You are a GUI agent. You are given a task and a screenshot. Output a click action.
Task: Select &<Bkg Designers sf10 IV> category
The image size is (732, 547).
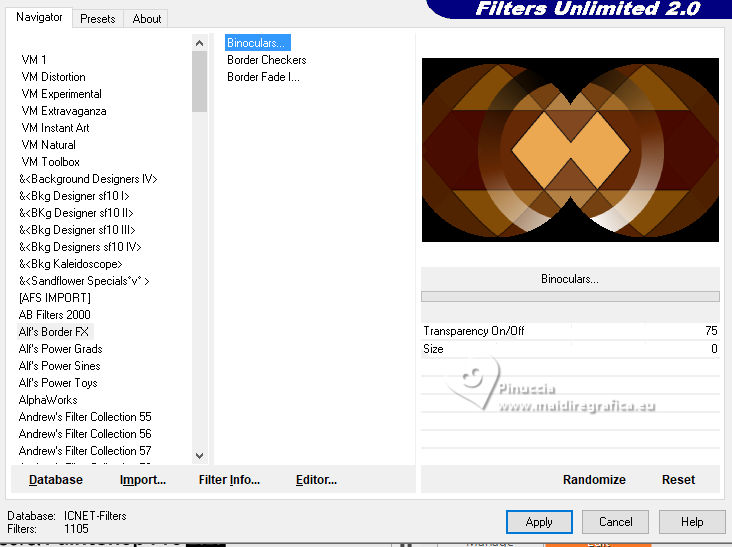(x=80, y=247)
